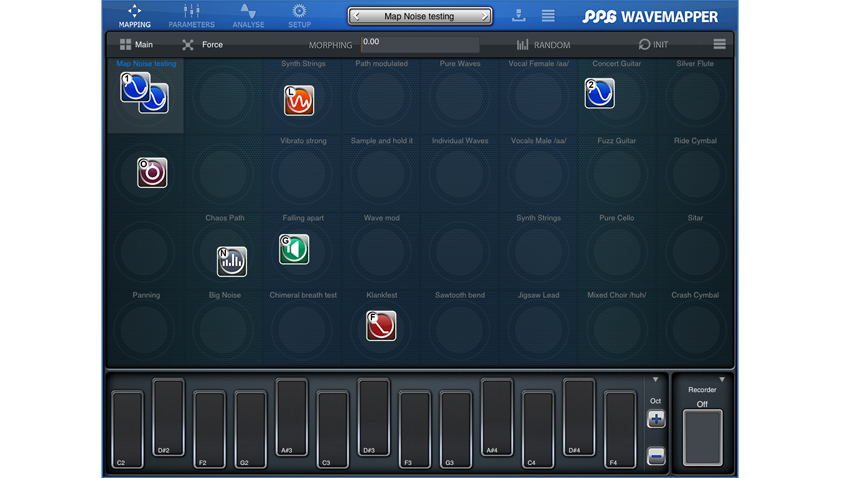Select the N noise icon
The height and width of the screenshot is (478, 850).
(232, 261)
